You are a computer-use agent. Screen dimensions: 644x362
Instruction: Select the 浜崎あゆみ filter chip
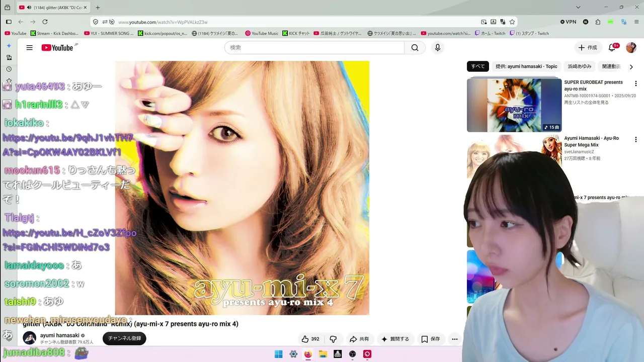click(580, 66)
